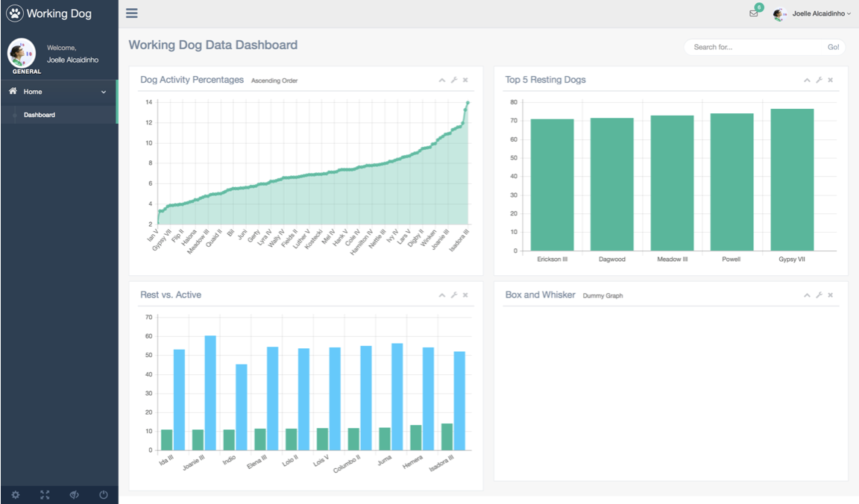
Task: Click the Working Dog Data Dashboard heading
Action: [213, 45]
